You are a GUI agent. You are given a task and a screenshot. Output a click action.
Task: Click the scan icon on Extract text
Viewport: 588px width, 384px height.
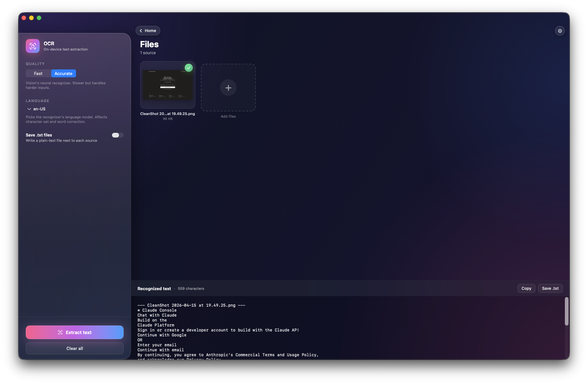coord(60,332)
